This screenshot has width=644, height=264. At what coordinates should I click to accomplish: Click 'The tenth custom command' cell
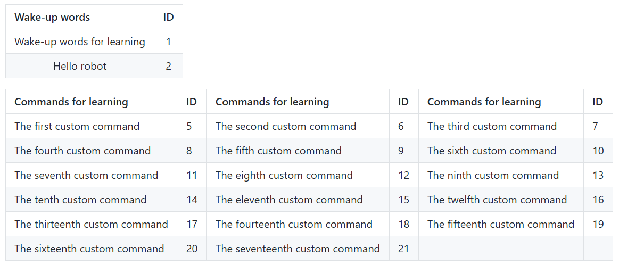pos(92,200)
